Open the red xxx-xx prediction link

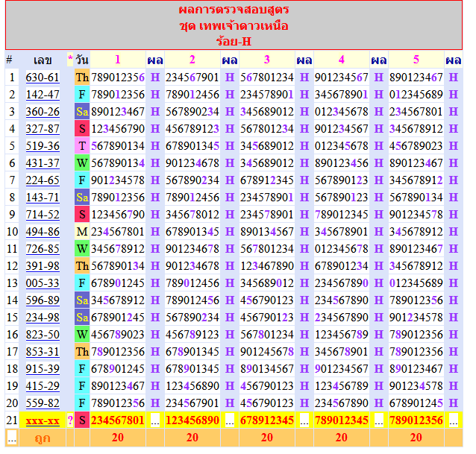[43, 421]
